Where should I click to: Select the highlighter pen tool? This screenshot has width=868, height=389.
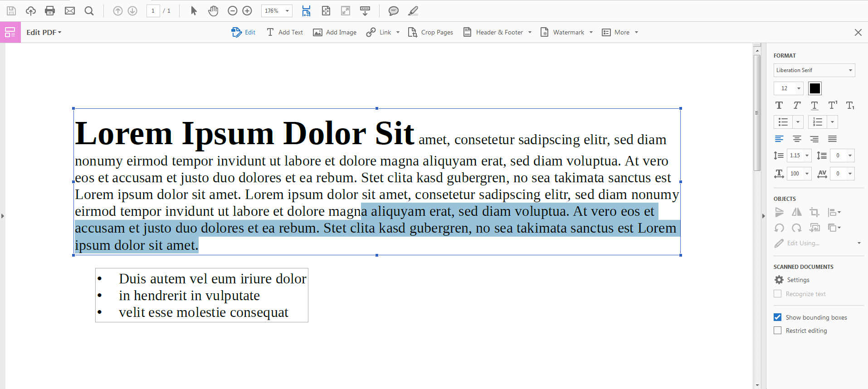(413, 11)
